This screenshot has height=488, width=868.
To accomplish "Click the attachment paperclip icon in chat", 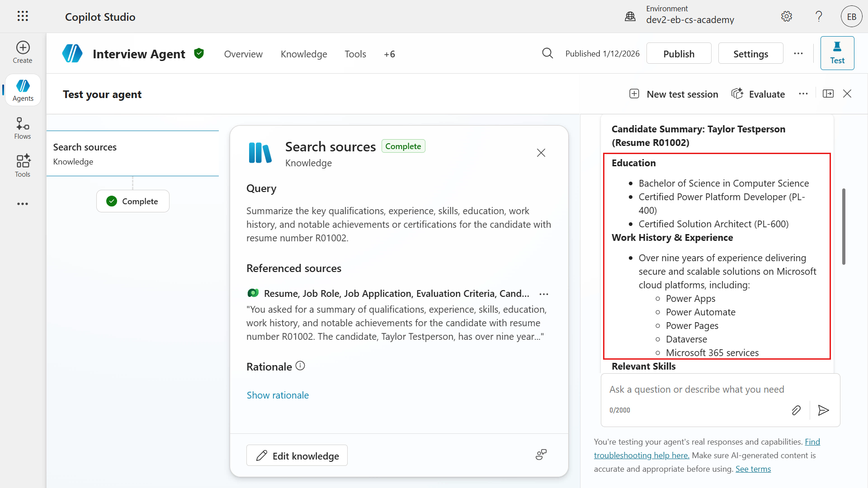I will pyautogui.click(x=796, y=410).
